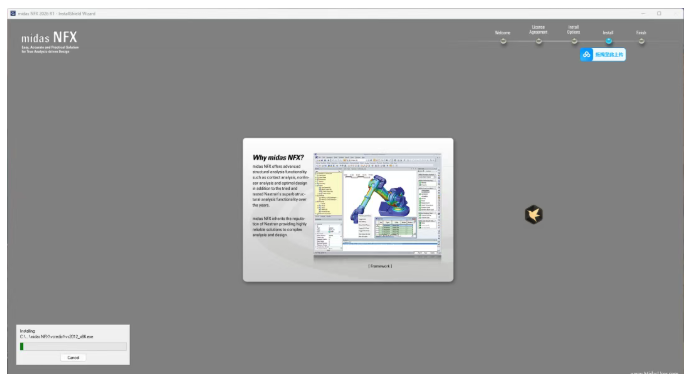Click the active blue Install step marker
Image resolution: width=688 pixels, height=386 pixels.
(609, 41)
